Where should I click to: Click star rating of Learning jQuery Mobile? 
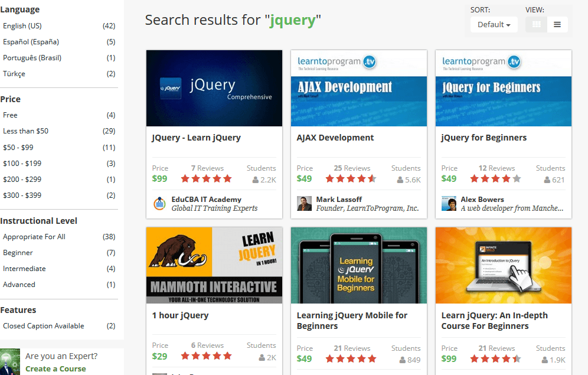[x=351, y=359]
